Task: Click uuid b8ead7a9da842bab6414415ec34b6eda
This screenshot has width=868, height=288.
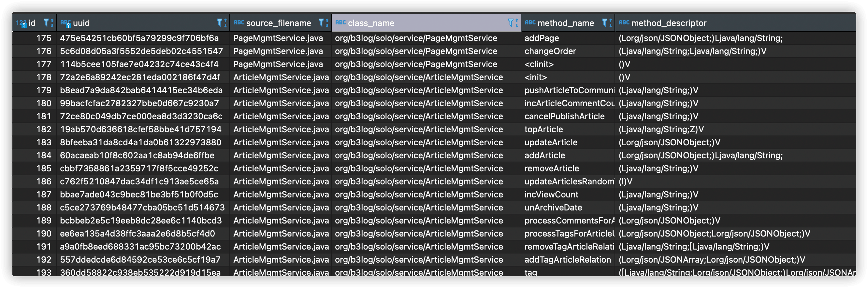Action: click(x=141, y=90)
